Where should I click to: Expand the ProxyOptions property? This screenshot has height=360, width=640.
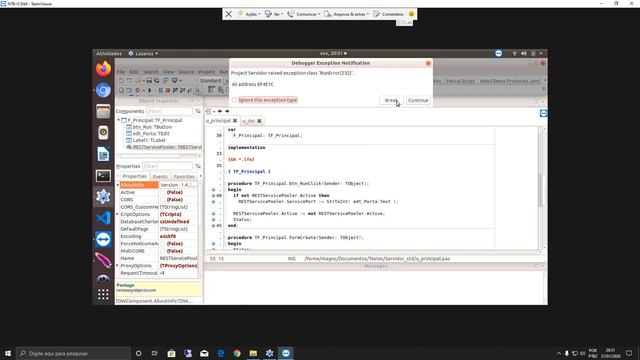pos(118,266)
